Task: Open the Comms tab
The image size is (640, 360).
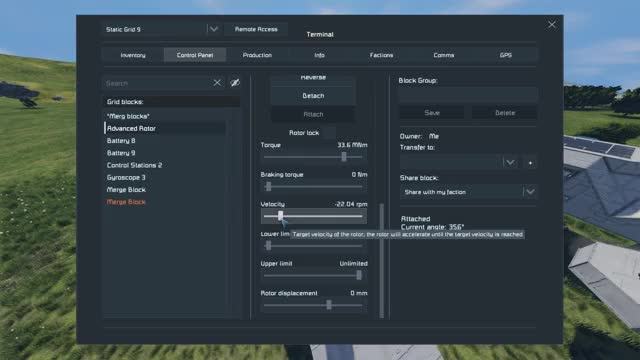Action: (444, 55)
